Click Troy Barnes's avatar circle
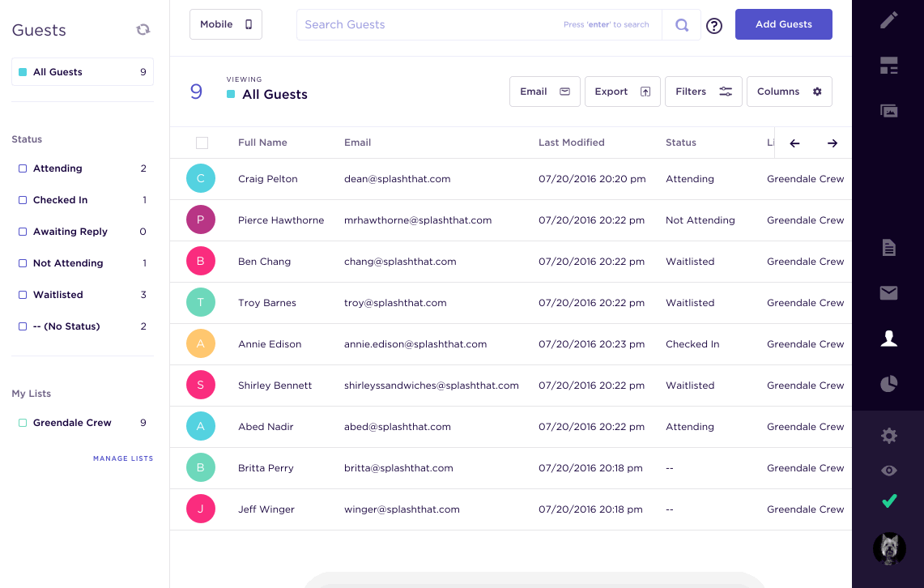The height and width of the screenshot is (588, 924). pos(200,302)
